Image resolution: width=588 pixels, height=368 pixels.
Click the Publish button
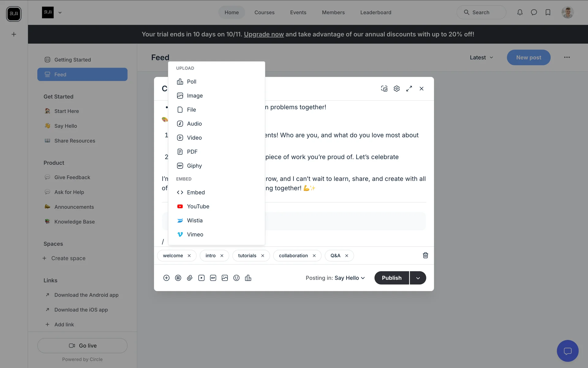click(391, 278)
